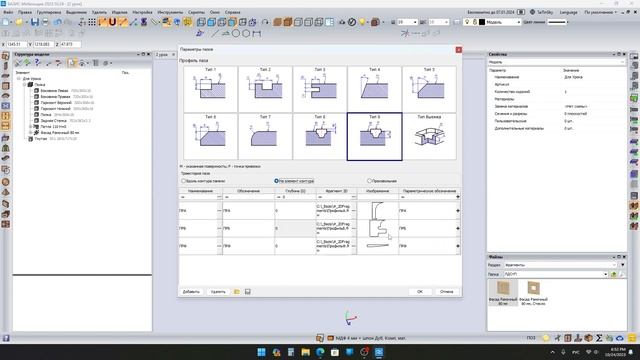
Task: Launch Microsoft Edge from the taskbar
Action: (320, 352)
